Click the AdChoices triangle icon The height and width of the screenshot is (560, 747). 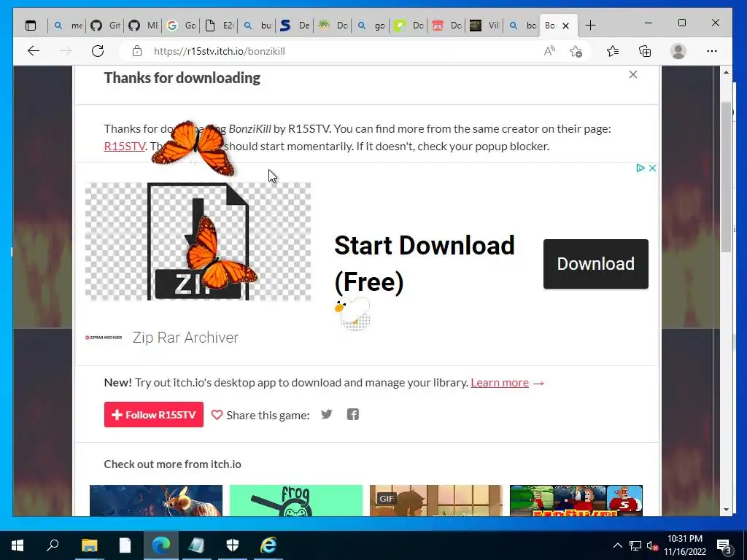click(x=640, y=168)
